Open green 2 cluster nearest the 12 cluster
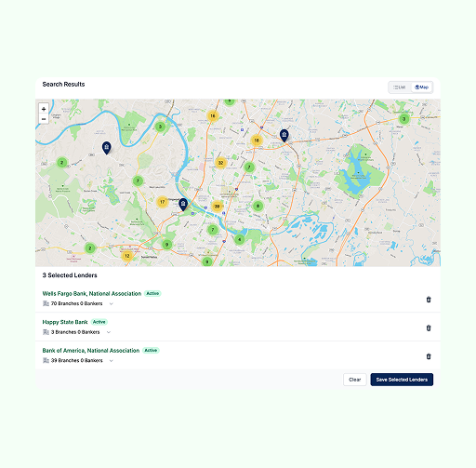The image size is (476, 468). 90,248
